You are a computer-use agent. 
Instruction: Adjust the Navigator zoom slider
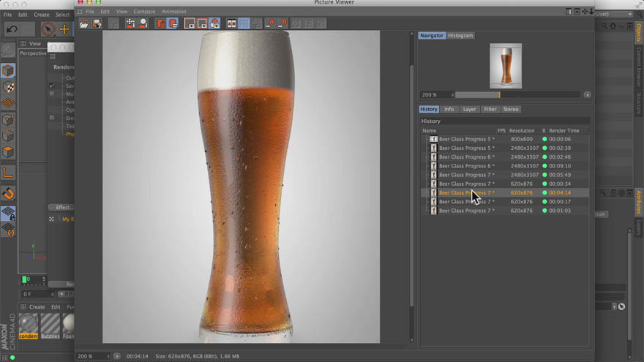(x=517, y=95)
